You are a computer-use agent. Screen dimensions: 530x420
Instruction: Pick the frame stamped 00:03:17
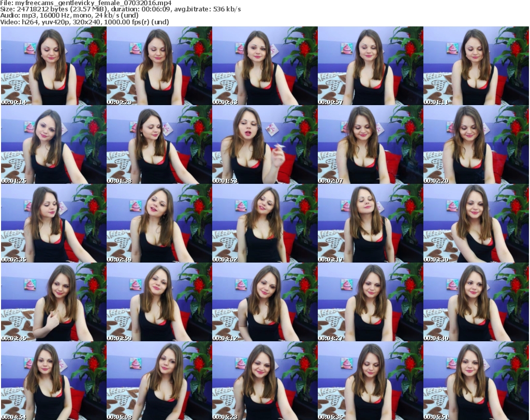pos(371,223)
